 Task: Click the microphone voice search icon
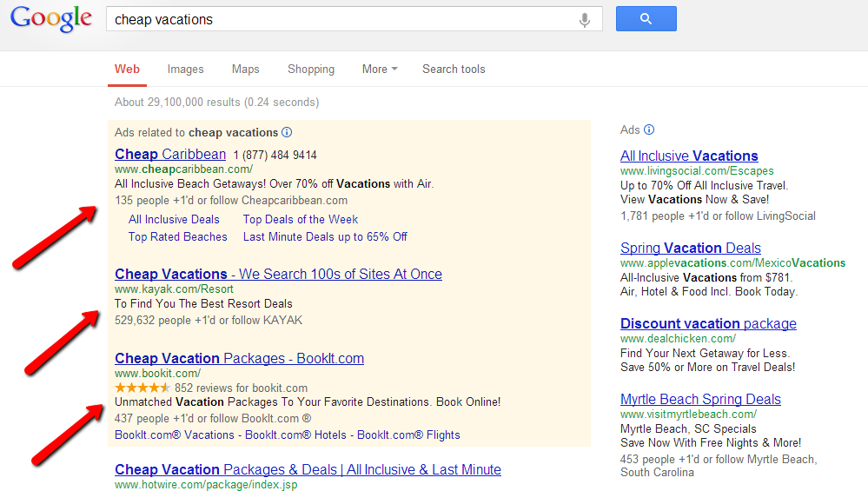click(x=586, y=19)
